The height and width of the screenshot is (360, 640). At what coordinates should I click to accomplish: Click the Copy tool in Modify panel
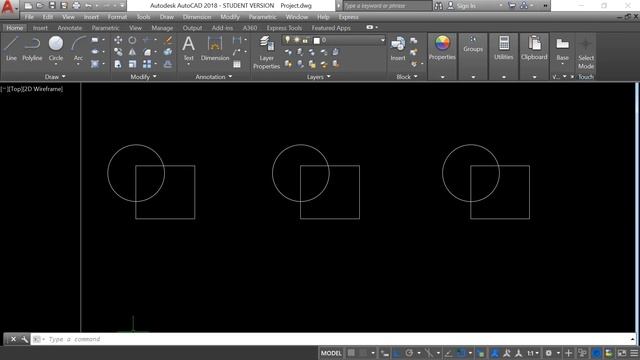pyautogui.click(x=118, y=52)
